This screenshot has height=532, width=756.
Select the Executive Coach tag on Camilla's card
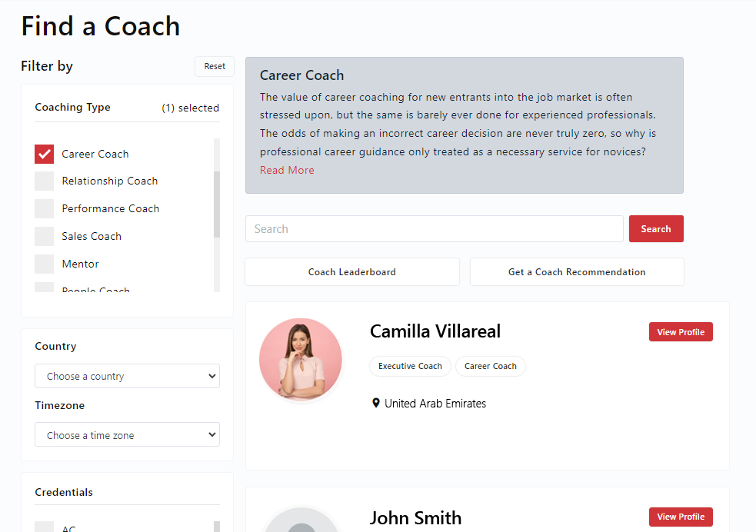pos(410,366)
